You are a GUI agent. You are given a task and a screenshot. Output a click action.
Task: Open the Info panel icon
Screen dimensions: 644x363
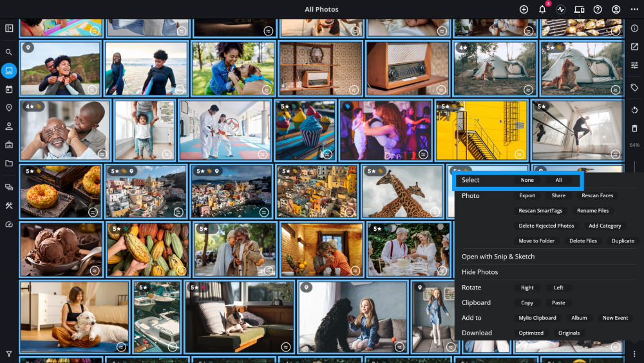634,28
